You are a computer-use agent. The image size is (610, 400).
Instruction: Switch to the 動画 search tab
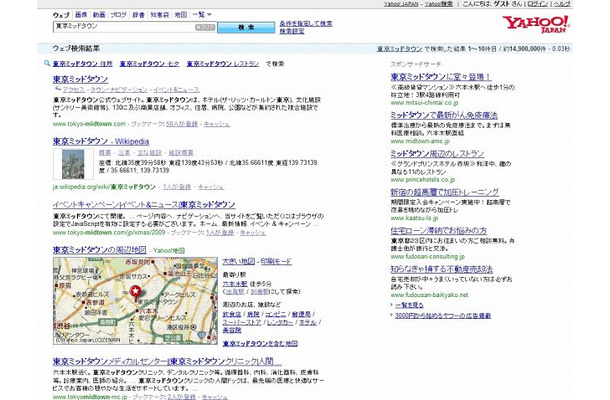click(x=99, y=15)
